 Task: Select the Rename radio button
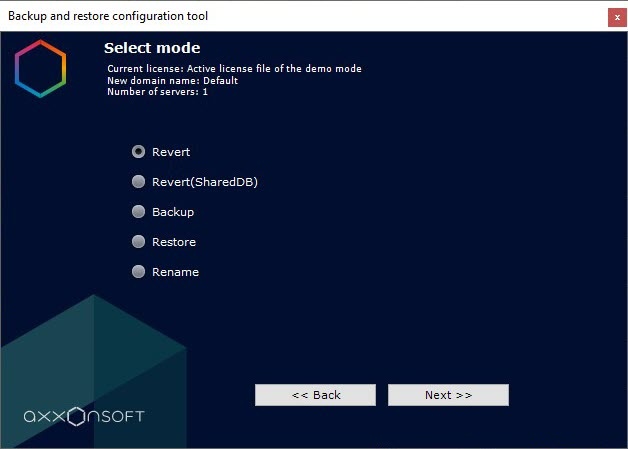click(x=139, y=272)
